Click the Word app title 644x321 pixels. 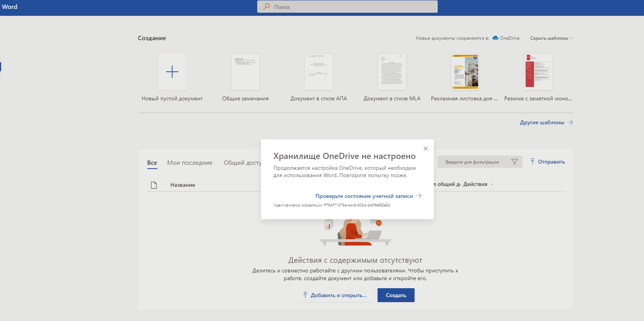[10, 7]
